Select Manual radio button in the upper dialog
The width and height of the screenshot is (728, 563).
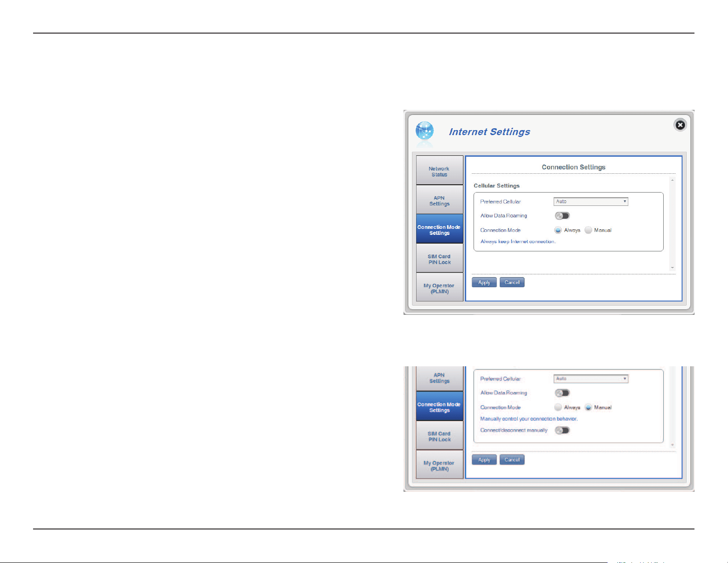588,230
